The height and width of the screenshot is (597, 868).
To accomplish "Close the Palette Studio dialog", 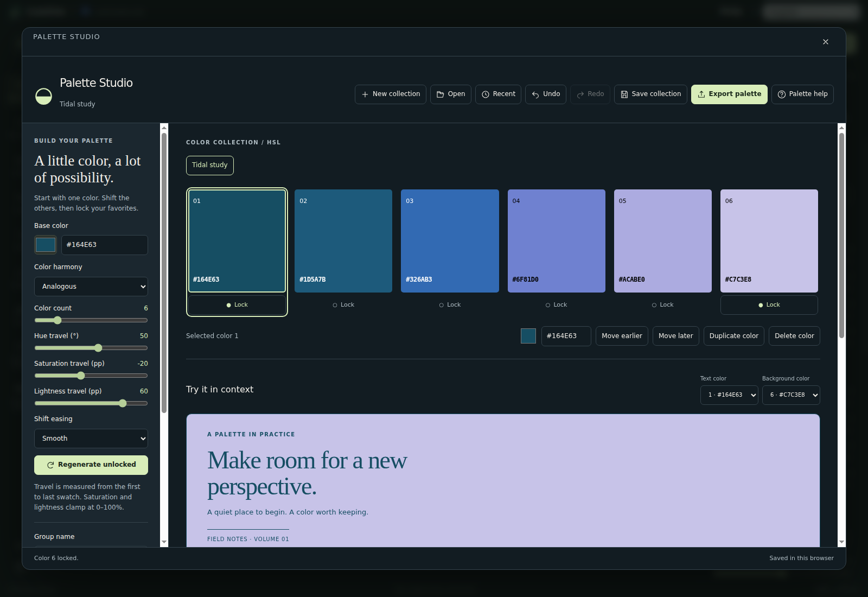I will [x=826, y=42].
